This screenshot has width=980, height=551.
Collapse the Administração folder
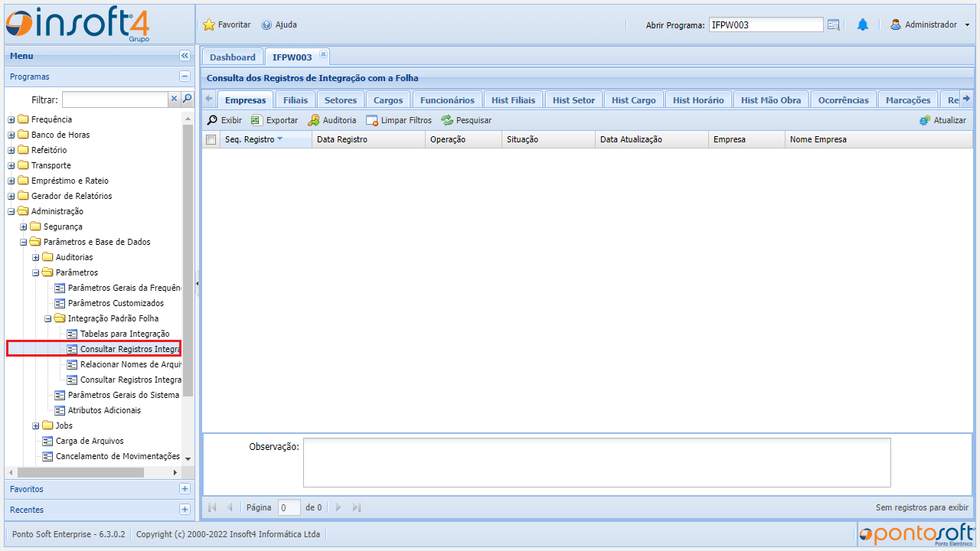coord(11,211)
